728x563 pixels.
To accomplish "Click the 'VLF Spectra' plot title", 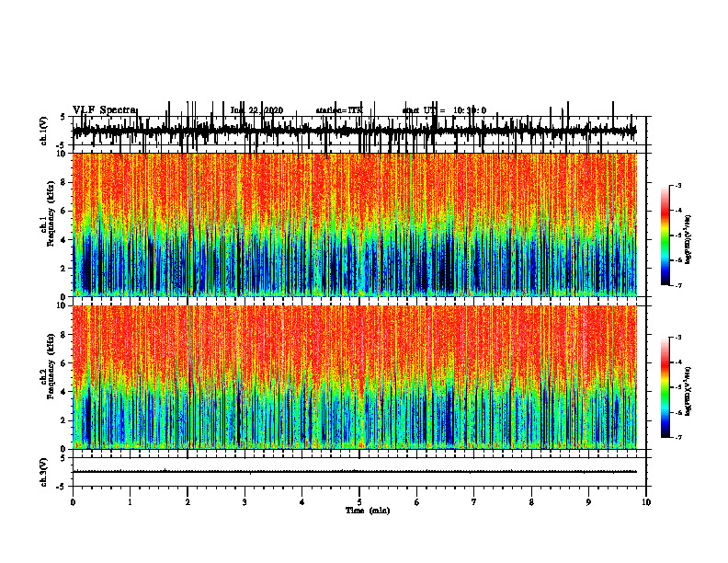I will [105, 110].
